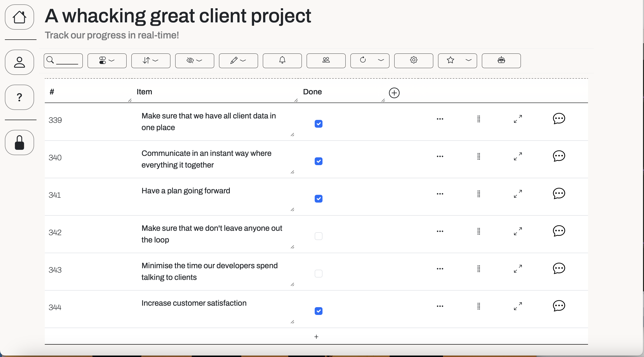Check Done for row 342
Screen dimensions: 644x357
point(318,236)
